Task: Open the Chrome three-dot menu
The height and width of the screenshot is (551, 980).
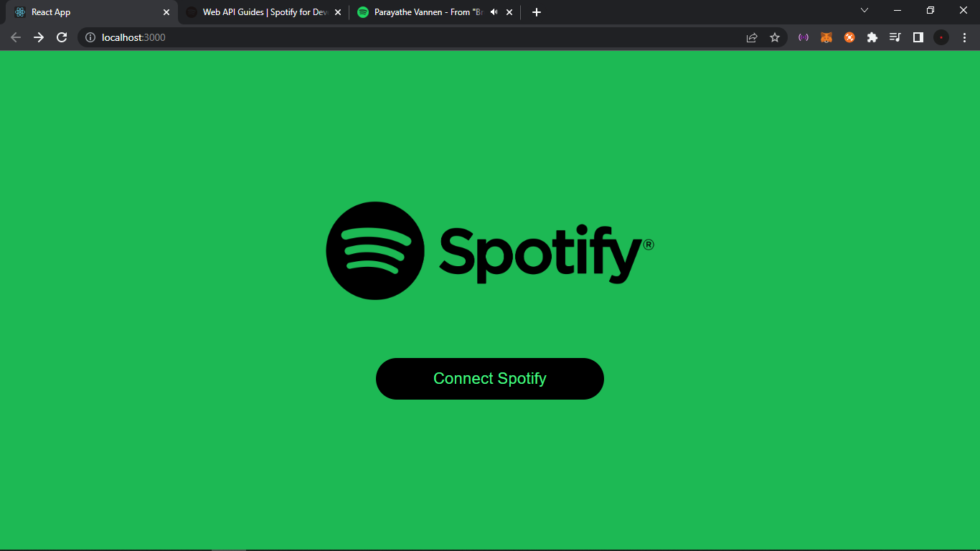Action: click(x=964, y=37)
